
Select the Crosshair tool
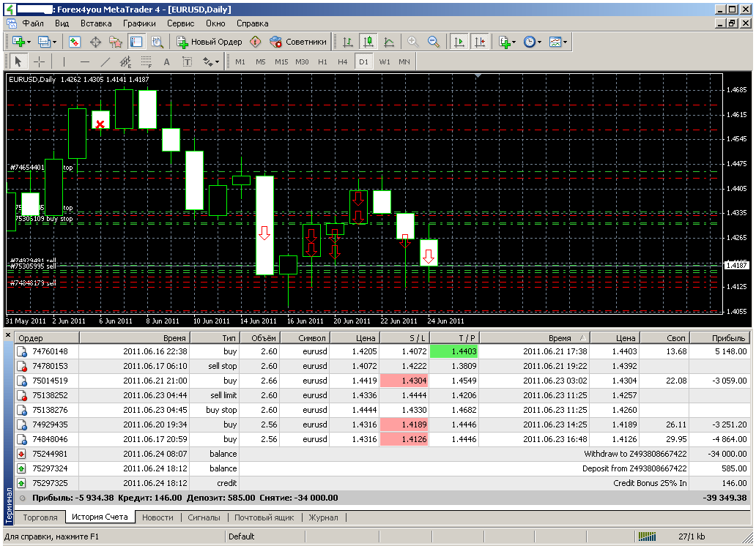(x=39, y=61)
